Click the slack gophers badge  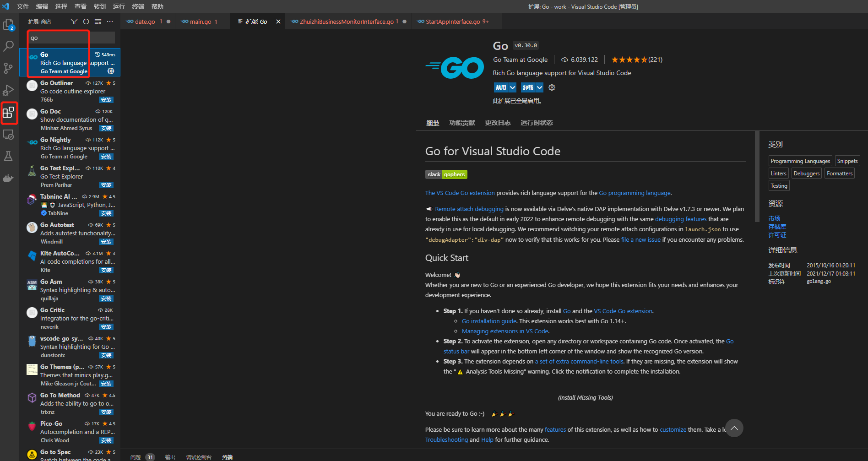click(x=446, y=174)
